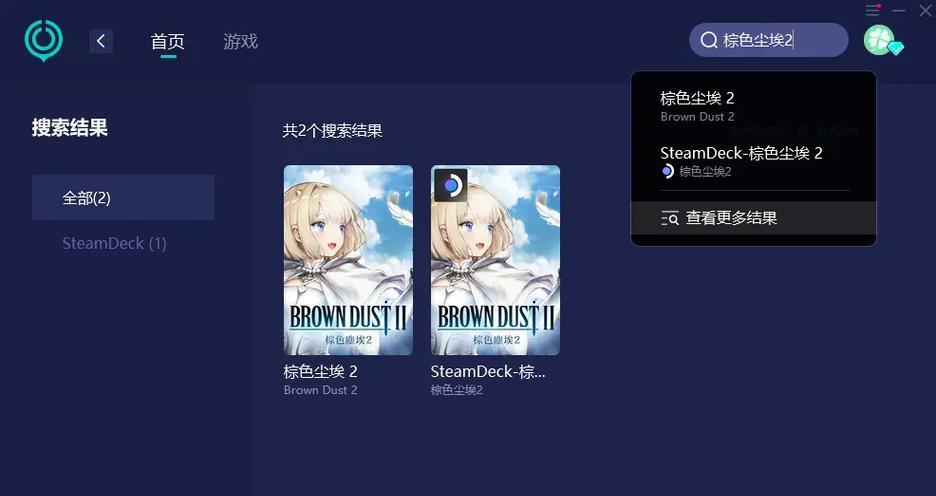Open the 棕色尘埃 2 game cover thumbnail
Screen dimensions: 936x496
click(x=348, y=260)
